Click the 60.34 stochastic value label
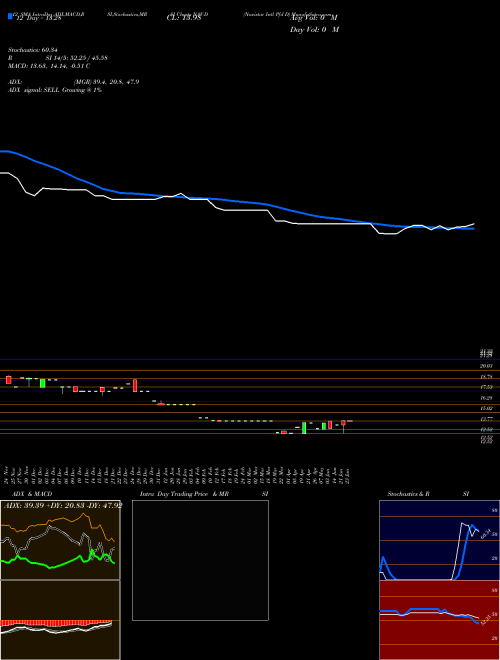500x660 pixels. [485, 534]
